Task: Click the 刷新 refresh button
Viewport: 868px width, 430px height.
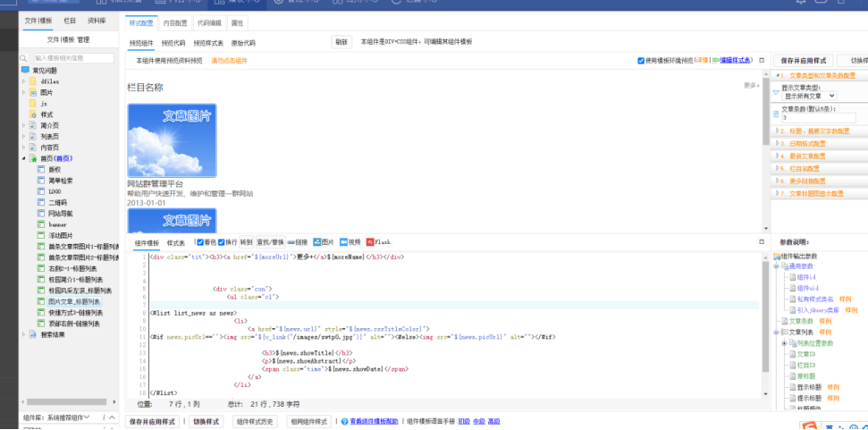Action: (x=341, y=42)
